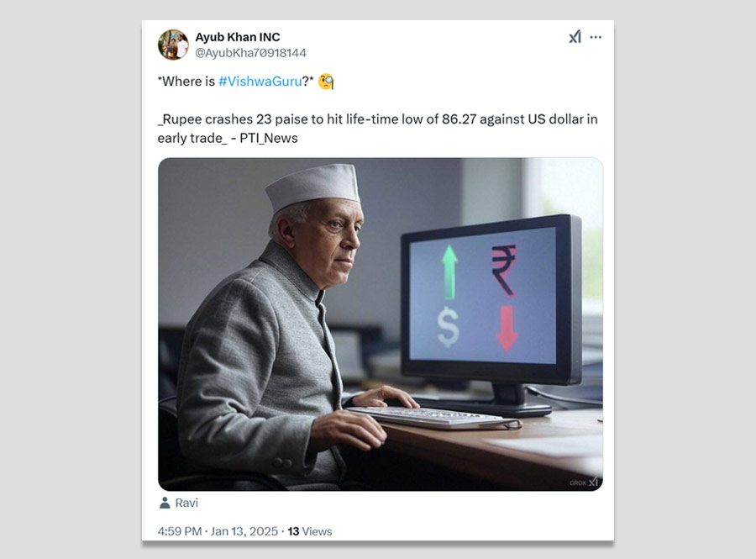Click the green up arrow on the monitor
The height and width of the screenshot is (559, 756).
click(449, 272)
